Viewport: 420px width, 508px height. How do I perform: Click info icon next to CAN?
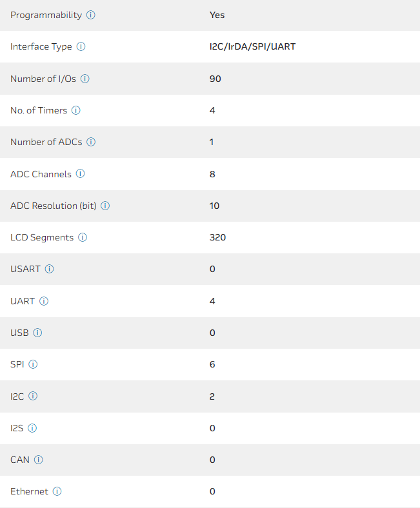click(x=38, y=460)
